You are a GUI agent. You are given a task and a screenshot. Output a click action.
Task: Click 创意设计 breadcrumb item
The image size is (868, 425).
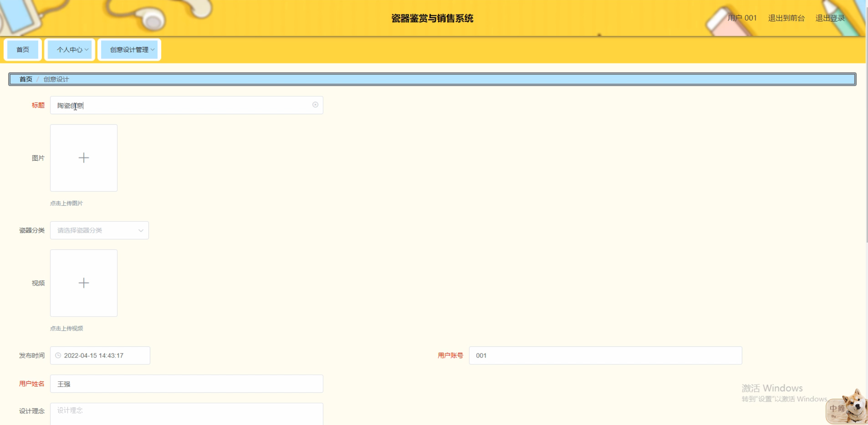(56, 79)
